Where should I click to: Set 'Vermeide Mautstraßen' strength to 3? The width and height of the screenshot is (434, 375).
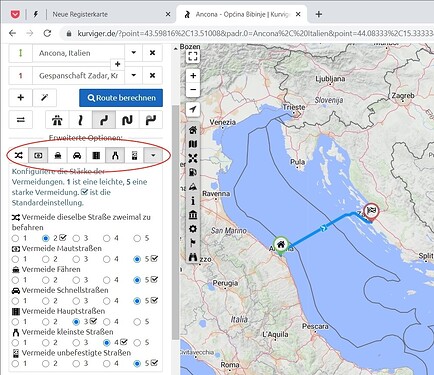pos(76,259)
